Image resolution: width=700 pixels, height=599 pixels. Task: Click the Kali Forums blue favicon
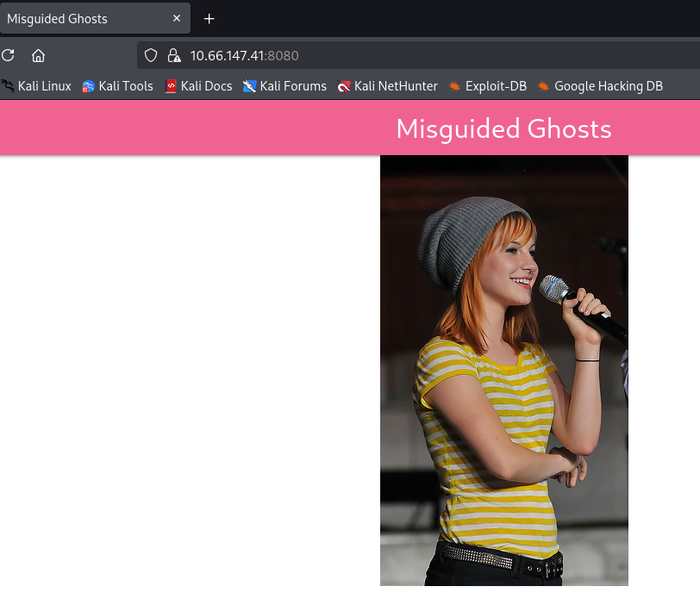tap(250, 86)
